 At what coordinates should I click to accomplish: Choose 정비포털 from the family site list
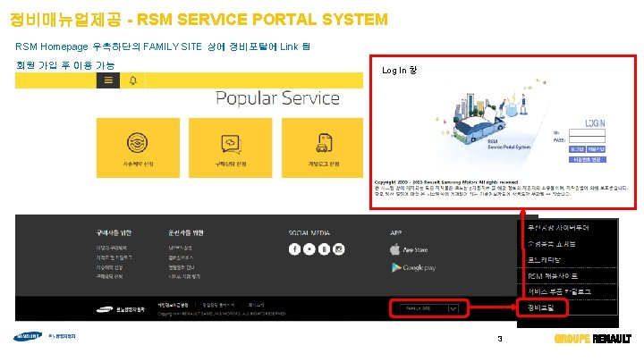[541, 307]
